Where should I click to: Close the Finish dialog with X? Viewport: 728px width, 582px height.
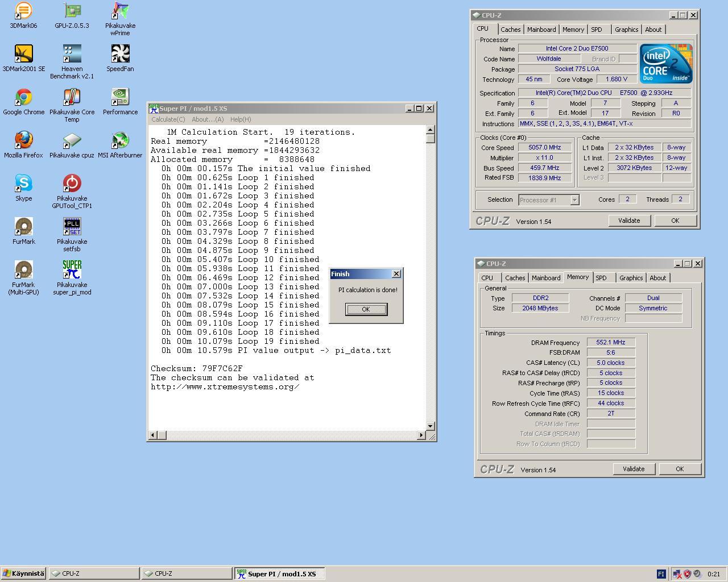(x=396, y=274)
